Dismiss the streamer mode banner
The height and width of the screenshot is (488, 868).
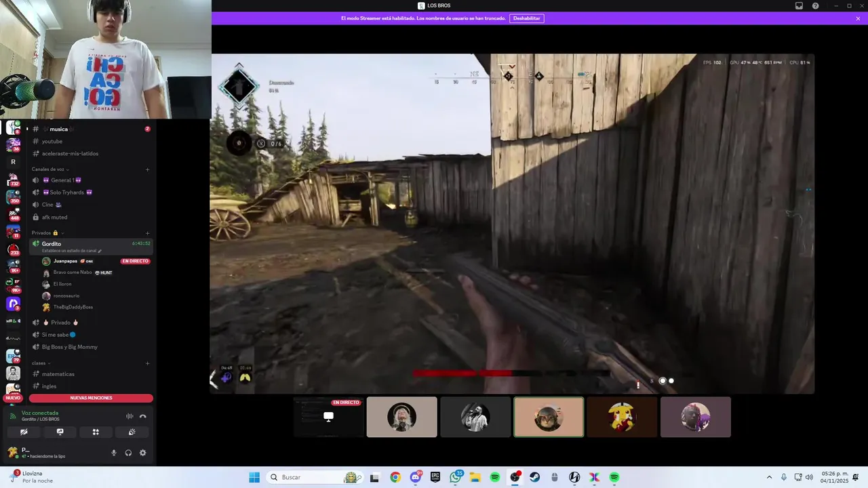pos(858,18)
